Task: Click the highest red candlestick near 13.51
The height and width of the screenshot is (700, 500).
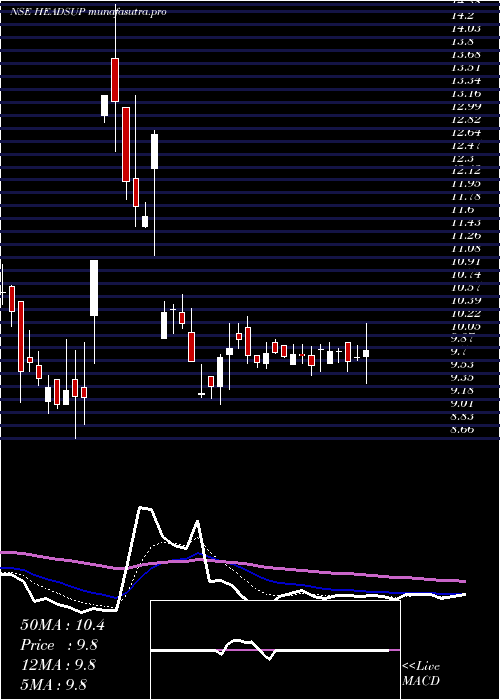Action: coord(115,79)
